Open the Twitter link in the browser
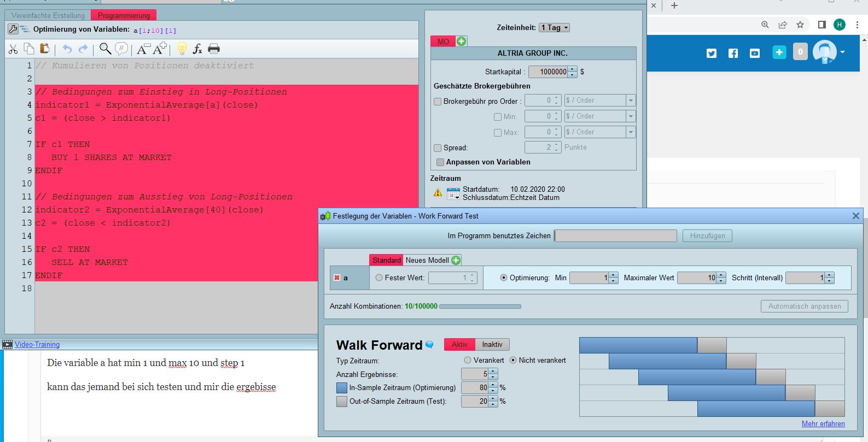 coord(711,53)
